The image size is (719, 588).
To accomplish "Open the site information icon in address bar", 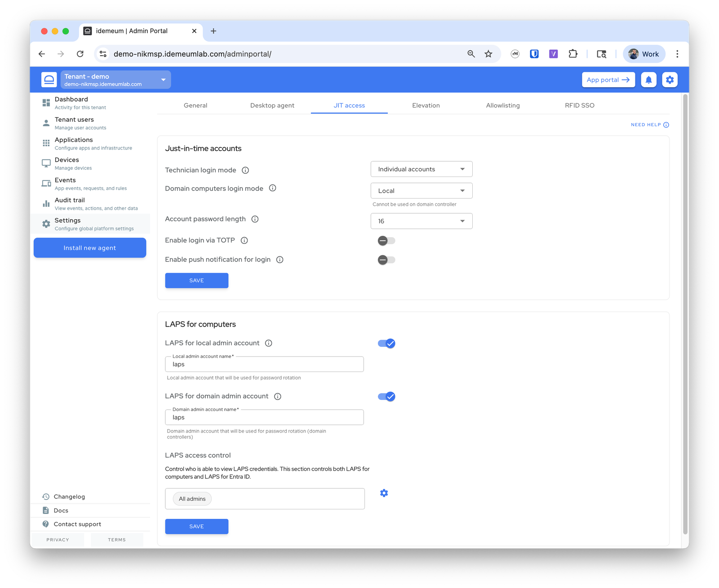I will tap(103, 54).
